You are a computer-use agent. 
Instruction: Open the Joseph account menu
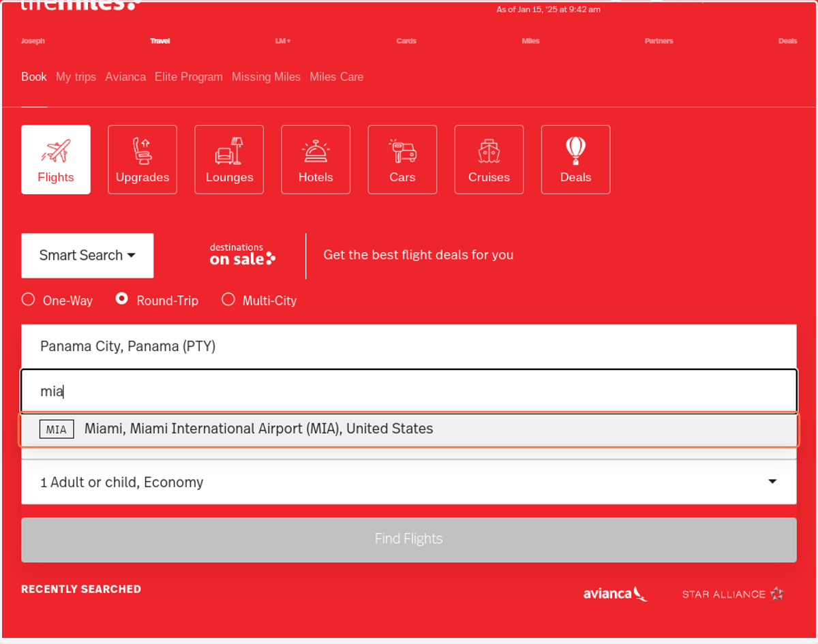coord(33,41)
